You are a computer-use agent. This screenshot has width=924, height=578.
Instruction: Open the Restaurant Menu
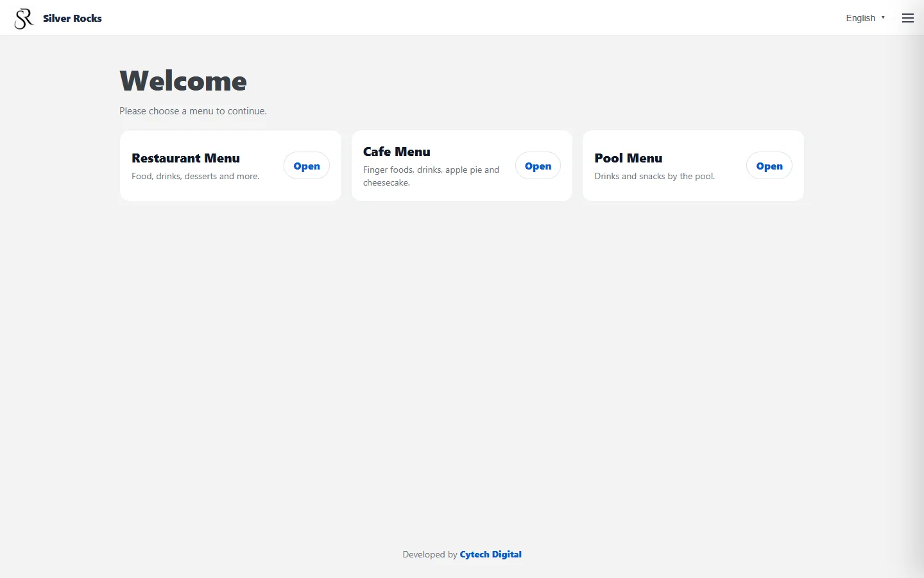[x=307, y=166]
